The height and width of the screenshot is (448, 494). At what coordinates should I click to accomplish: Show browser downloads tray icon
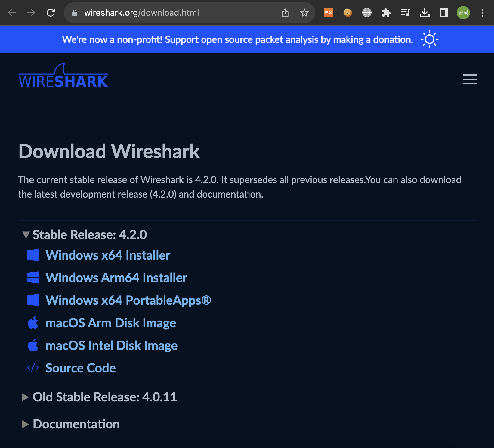[x=425, y=13]
